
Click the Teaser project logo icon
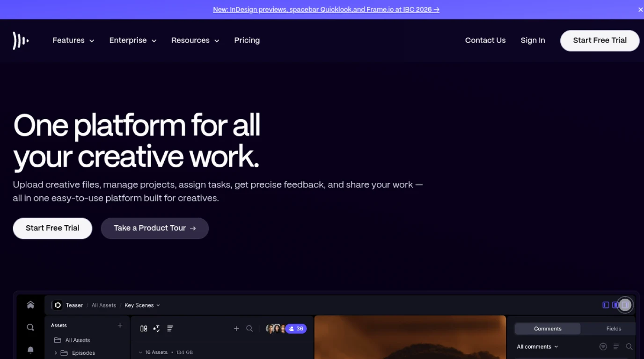point(58,305)
